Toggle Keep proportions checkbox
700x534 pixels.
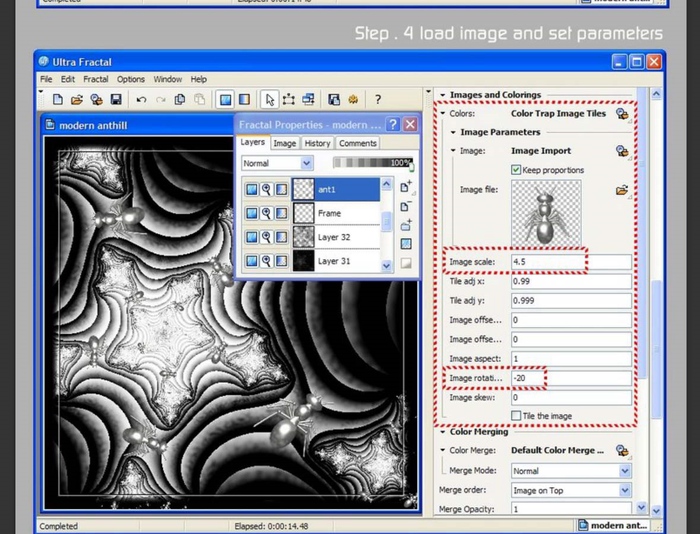tap(516, 170)
